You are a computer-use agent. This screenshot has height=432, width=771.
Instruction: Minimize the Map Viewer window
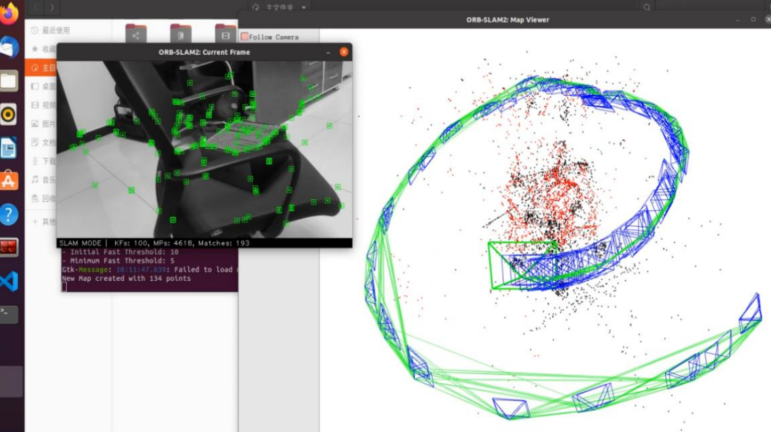[x=738, y=20]
